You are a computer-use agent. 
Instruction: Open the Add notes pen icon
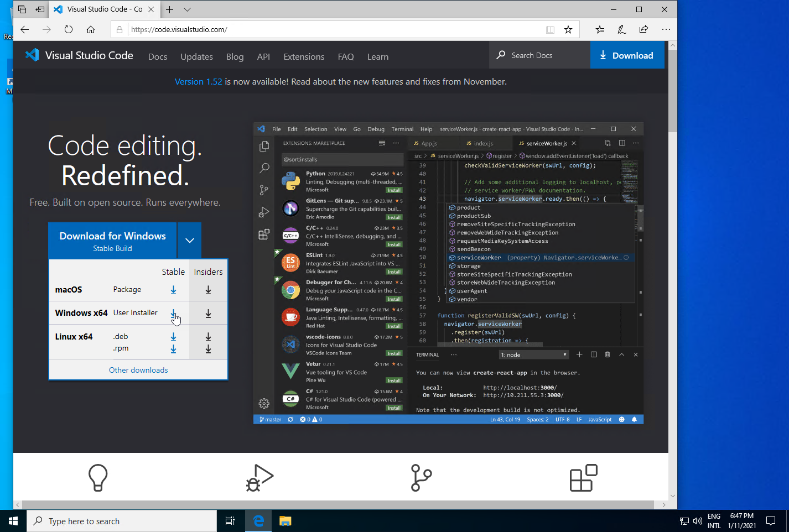click(622, 29)
